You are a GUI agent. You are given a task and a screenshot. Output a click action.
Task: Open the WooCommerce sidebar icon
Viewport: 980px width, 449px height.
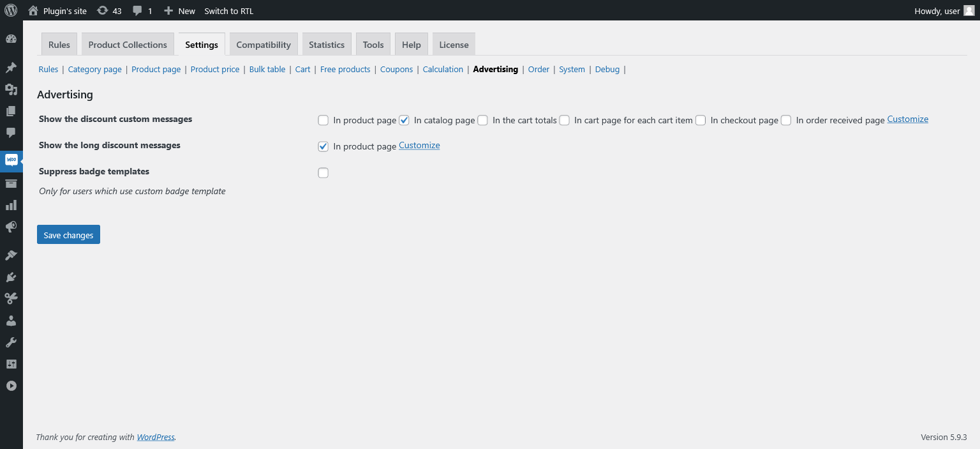11,160
